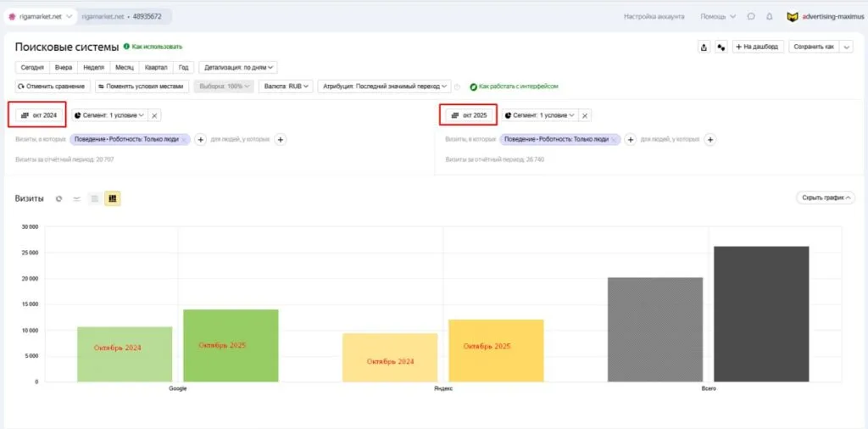This screenshot has width=868, height=429.
Task: Click the Всего axis label
Action: [709, 388]
